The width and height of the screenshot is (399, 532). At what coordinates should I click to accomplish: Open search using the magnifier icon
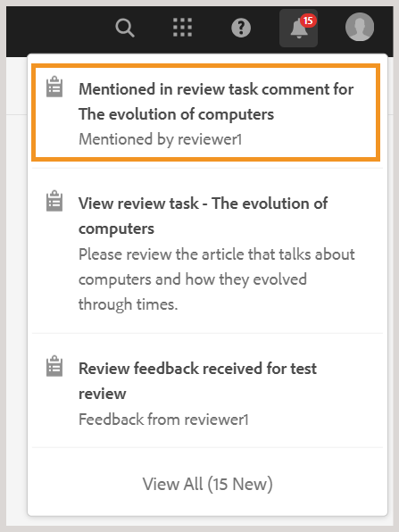click(x=125, y=28)
